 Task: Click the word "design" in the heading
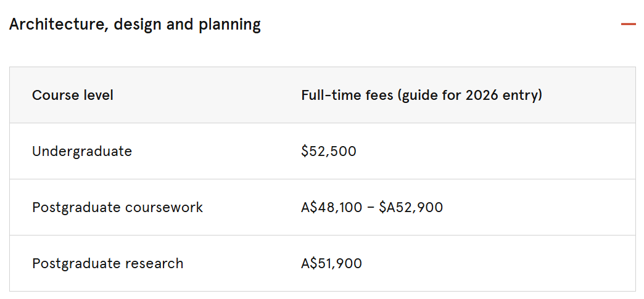(139, 25)
